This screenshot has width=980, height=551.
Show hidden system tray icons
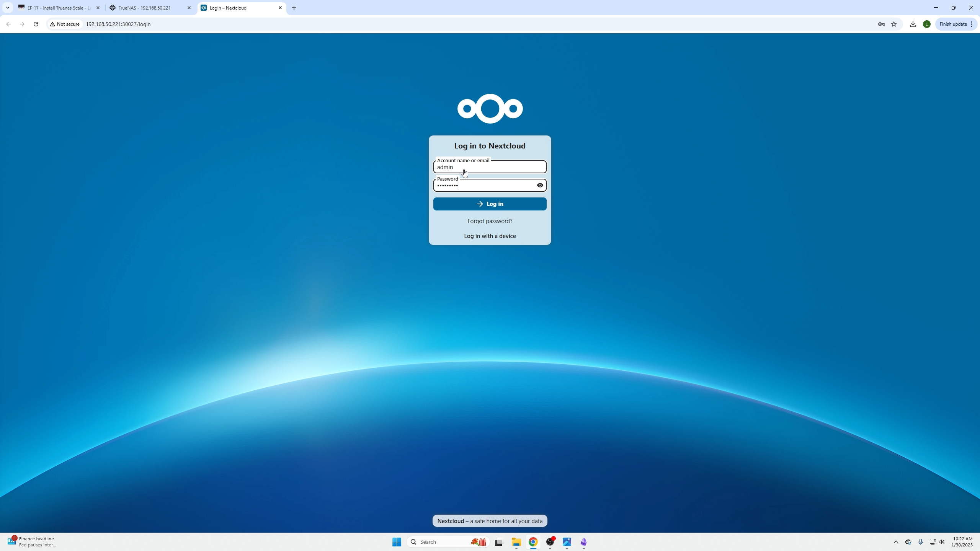(x=896, y=542)
